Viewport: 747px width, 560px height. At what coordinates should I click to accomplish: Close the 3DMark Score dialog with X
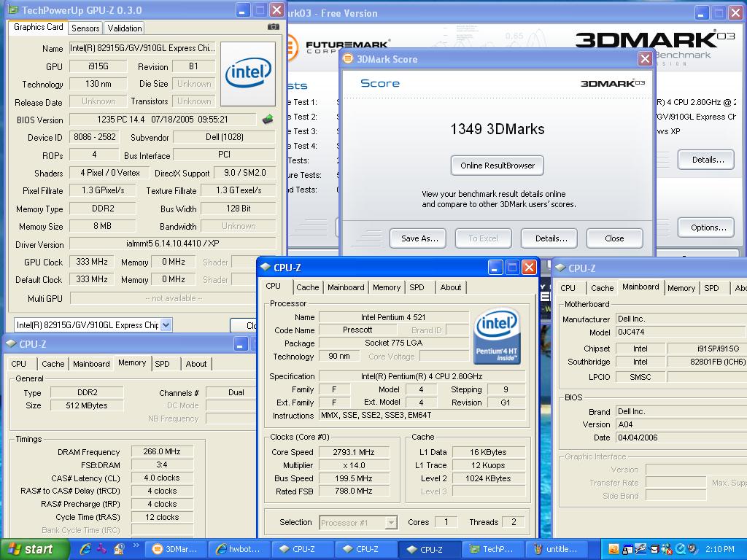pos(645,59)
